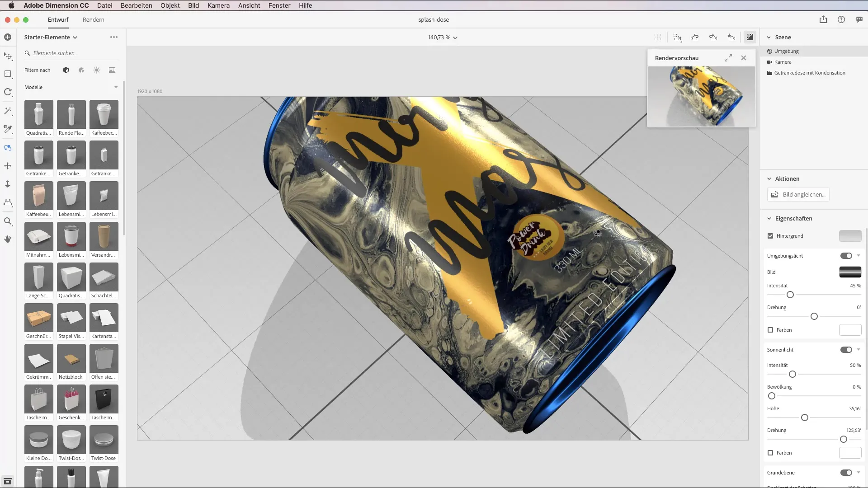Open the Datei menu
Screen dimensions: 868x488
104,5
